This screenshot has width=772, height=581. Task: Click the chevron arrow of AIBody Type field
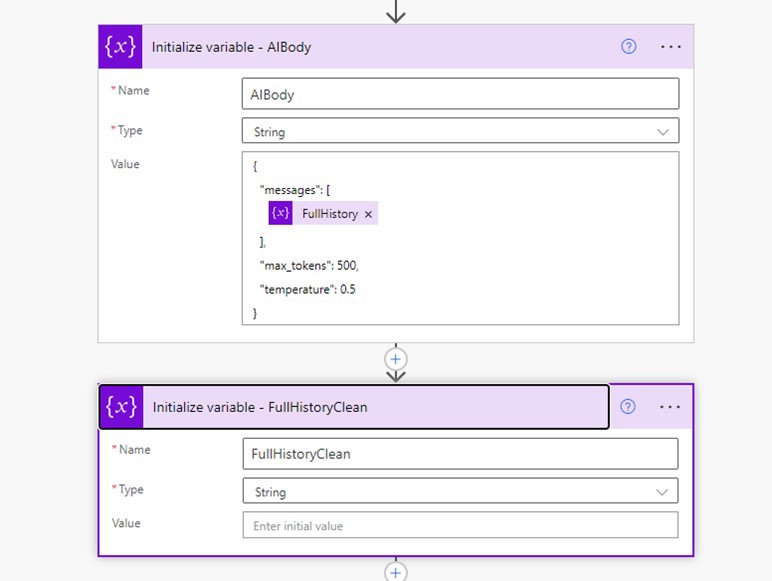click(x=663, y=131)
